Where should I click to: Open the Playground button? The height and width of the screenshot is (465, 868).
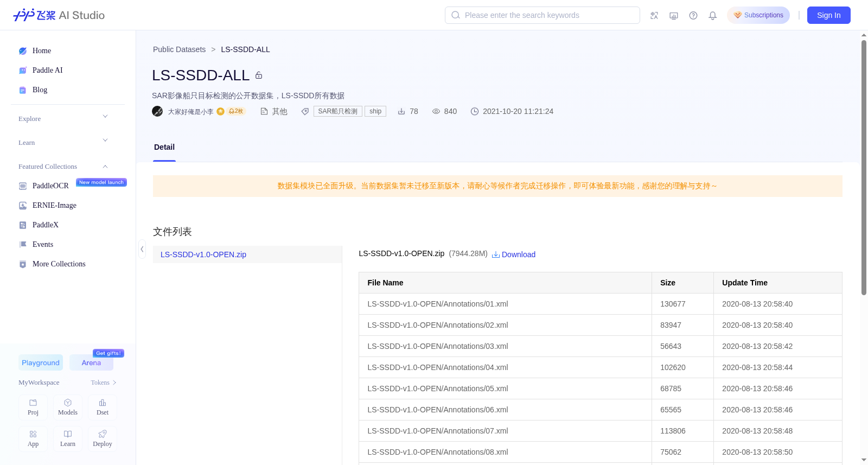[x=41, y=362]
